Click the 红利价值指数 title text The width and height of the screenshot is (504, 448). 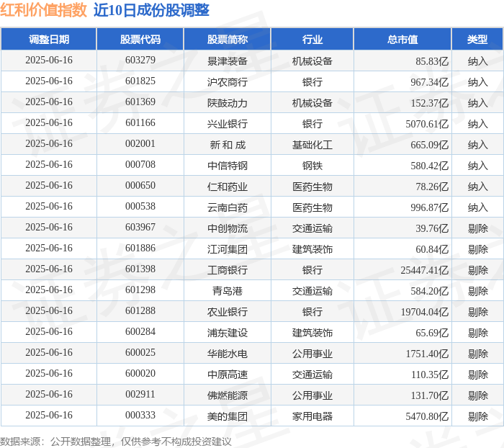[43, 10]
